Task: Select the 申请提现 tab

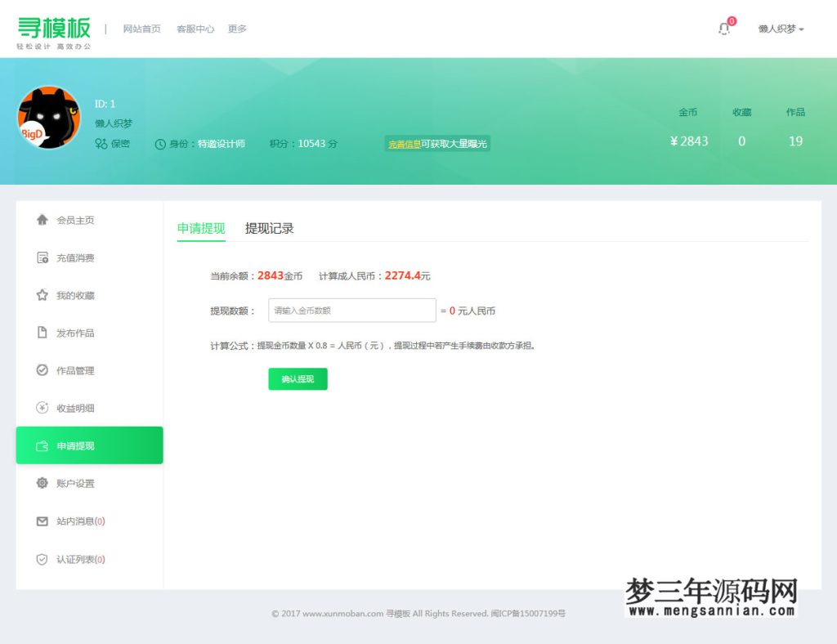Action: 200,229
